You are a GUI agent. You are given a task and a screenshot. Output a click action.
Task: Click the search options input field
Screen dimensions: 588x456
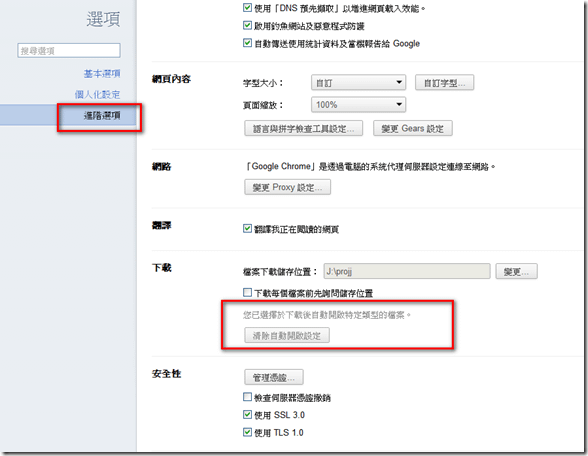point(69,50)
